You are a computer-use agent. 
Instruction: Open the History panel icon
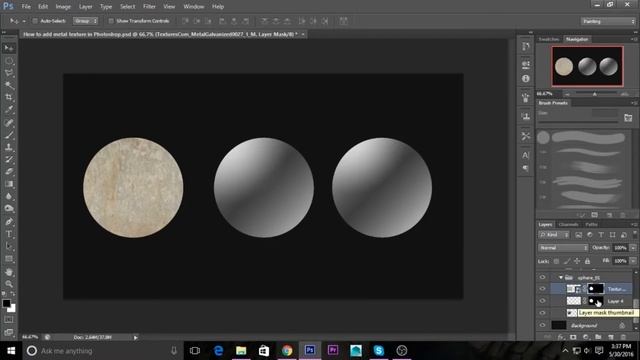526,47
